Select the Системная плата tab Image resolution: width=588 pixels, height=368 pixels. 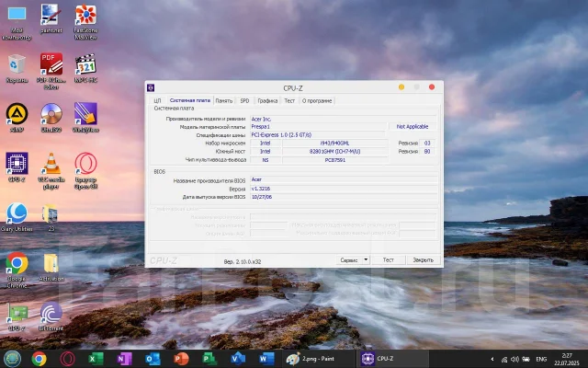190,100
